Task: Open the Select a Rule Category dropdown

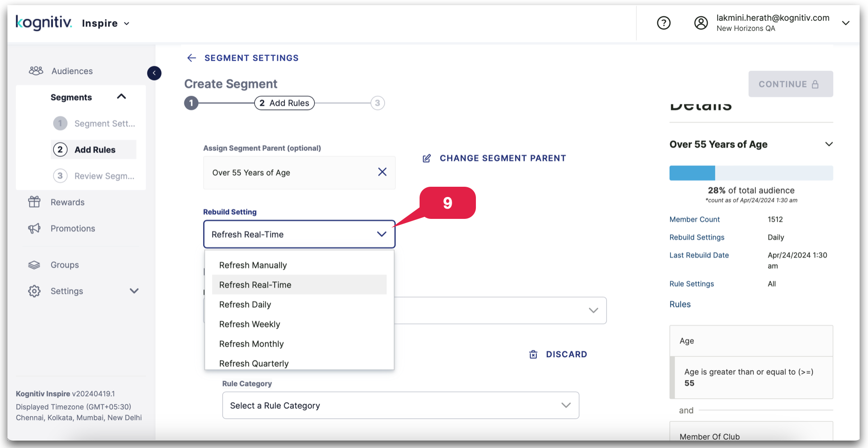Action: (400, 405)
